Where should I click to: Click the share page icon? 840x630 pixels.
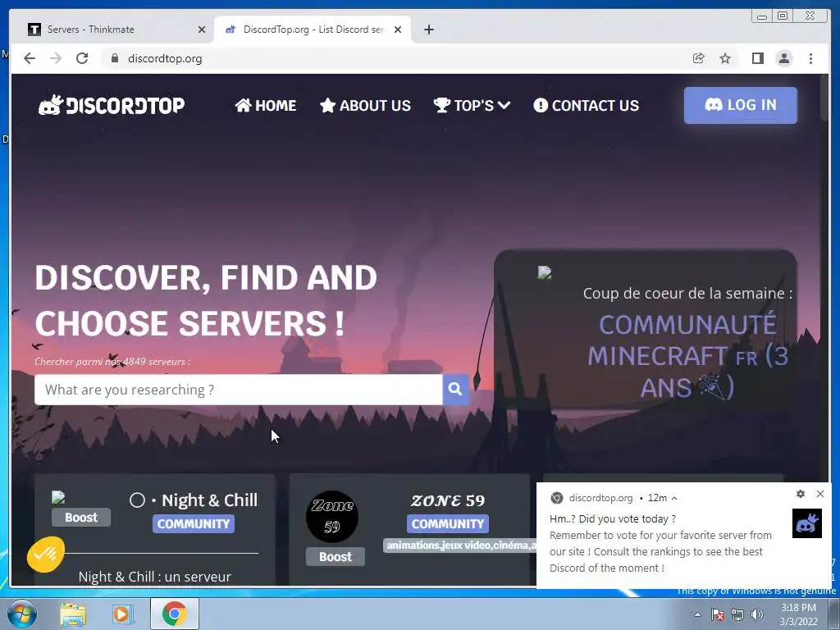699,58
